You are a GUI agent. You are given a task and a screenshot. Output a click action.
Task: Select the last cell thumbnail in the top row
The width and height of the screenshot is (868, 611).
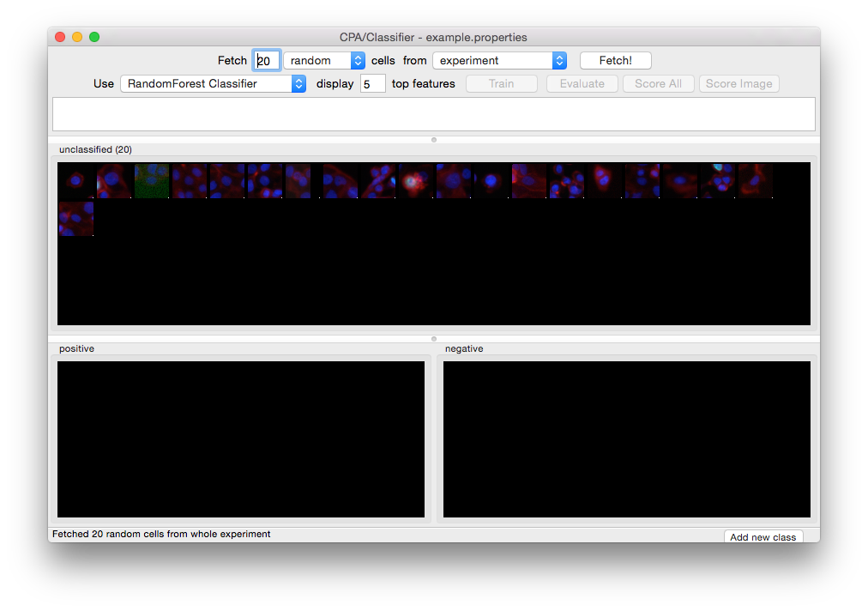(756, 181)
